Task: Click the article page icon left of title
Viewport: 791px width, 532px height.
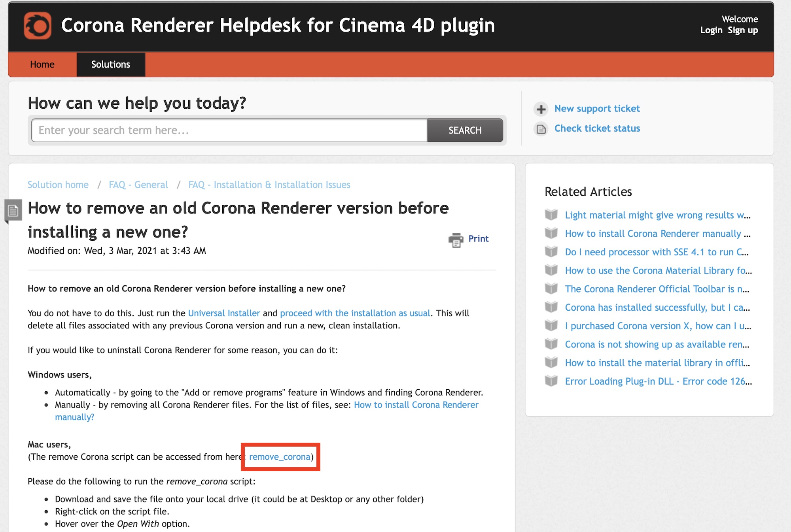Action: pos(13,210)
